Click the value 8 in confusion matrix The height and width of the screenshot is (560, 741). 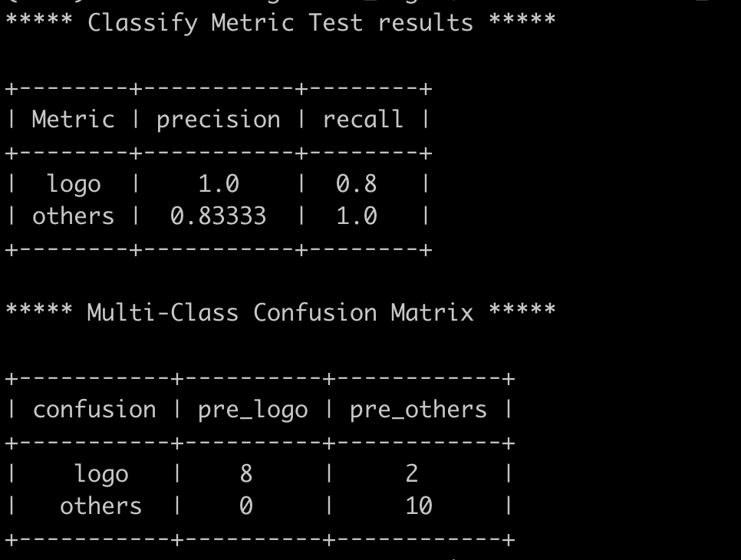point(245,474)
